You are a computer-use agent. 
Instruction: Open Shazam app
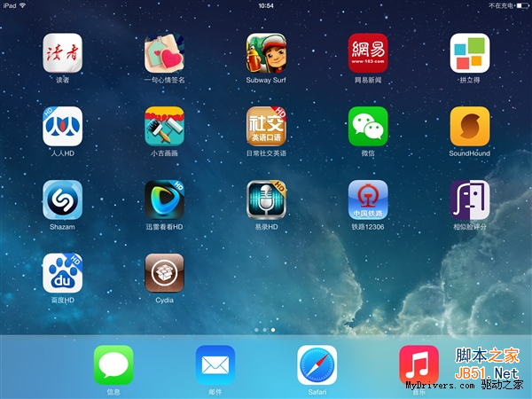(62, 199)
